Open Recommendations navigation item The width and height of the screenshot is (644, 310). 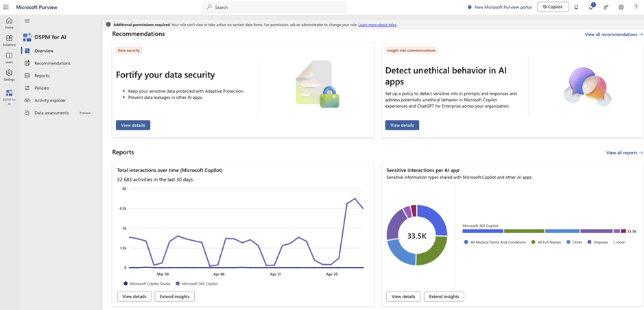click(52, 63)
